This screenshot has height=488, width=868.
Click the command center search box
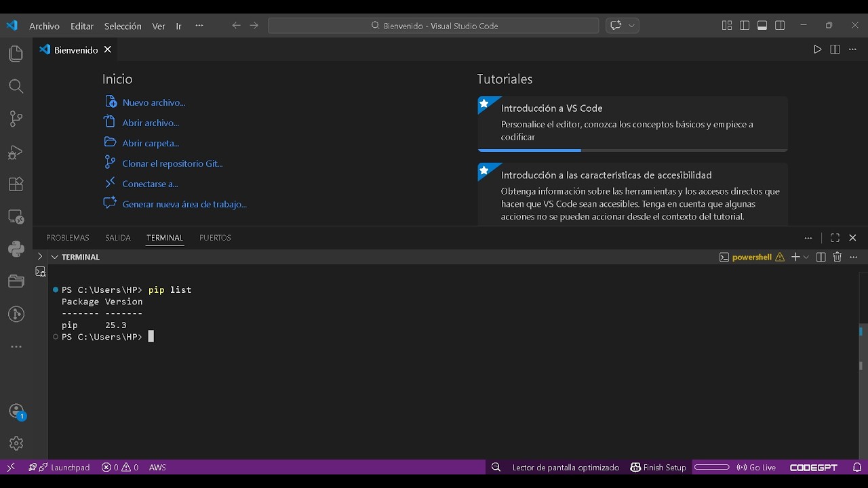pos(433,26)
